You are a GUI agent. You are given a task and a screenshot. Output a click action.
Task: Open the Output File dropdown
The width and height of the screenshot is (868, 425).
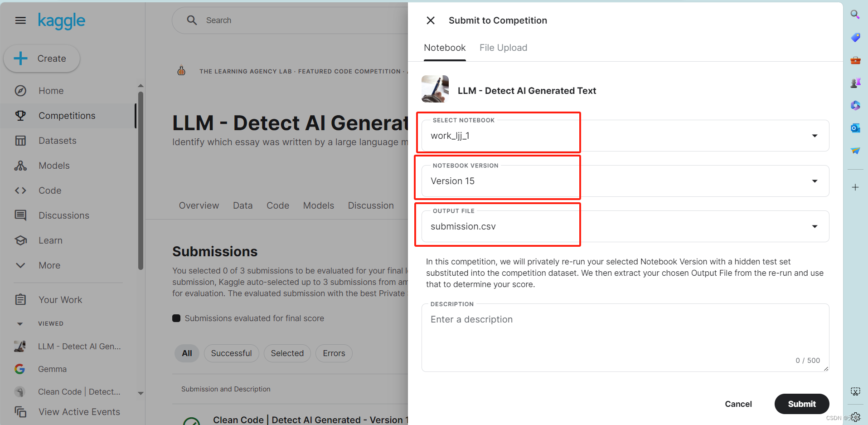[626, 226]
